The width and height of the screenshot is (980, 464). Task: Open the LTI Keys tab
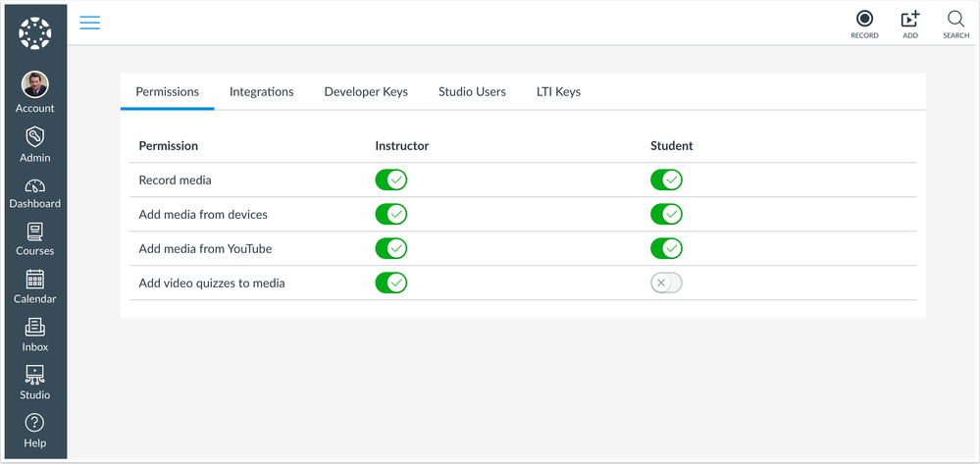pos(558,92)
